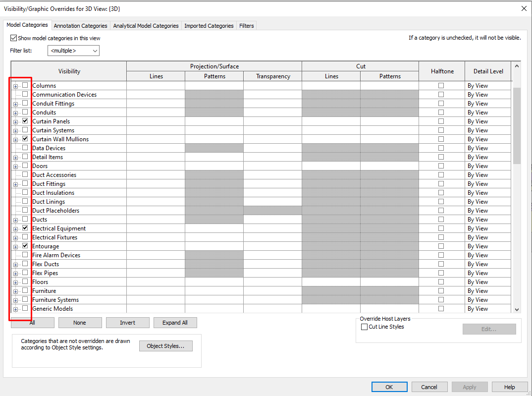
Task: Toggle Show model categories in this view
Action: [x=13, y=38]
